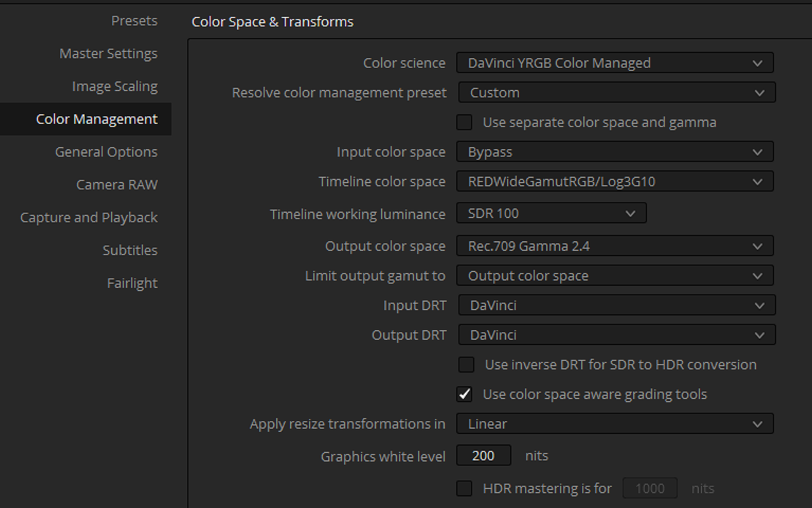This screenshot has width=812, height=508.
Task: Open the Output DRT dropdown
Action: click(x=617, y=335)
